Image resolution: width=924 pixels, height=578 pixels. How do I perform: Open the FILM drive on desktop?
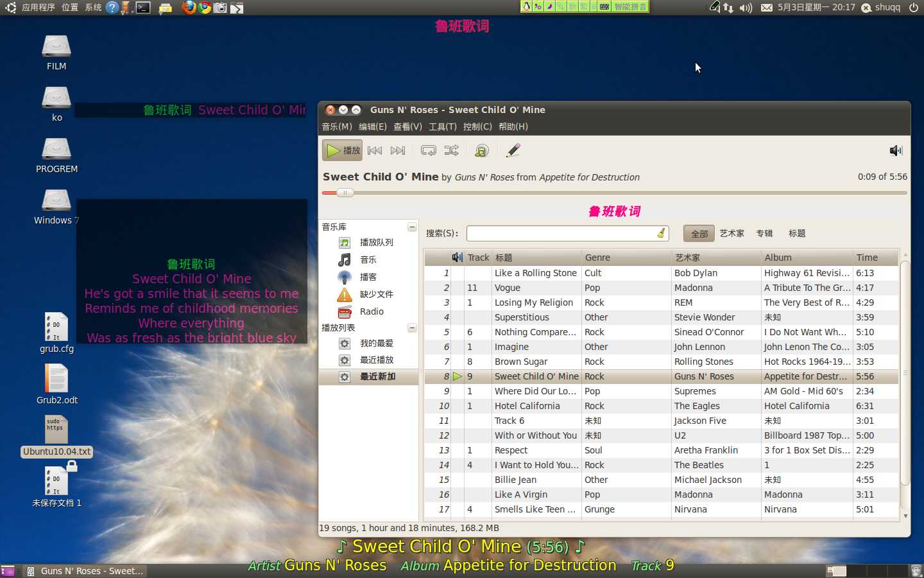[x=56, y=52]
